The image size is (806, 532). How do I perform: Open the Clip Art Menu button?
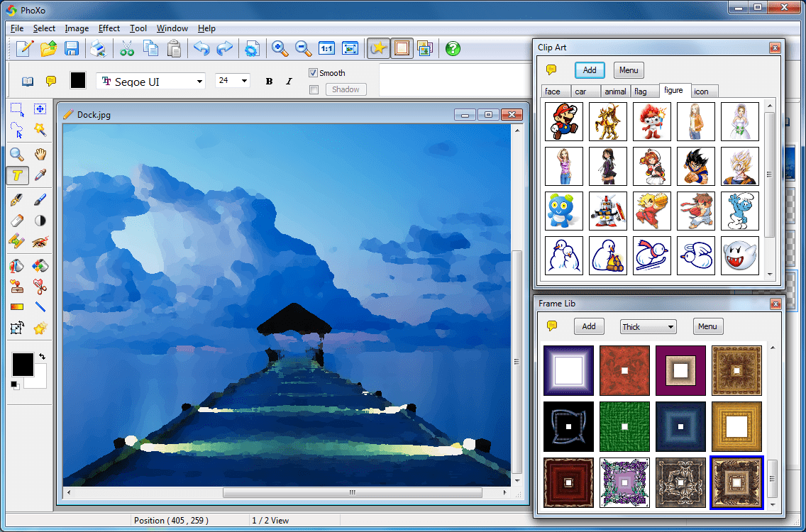pos(629,70)
